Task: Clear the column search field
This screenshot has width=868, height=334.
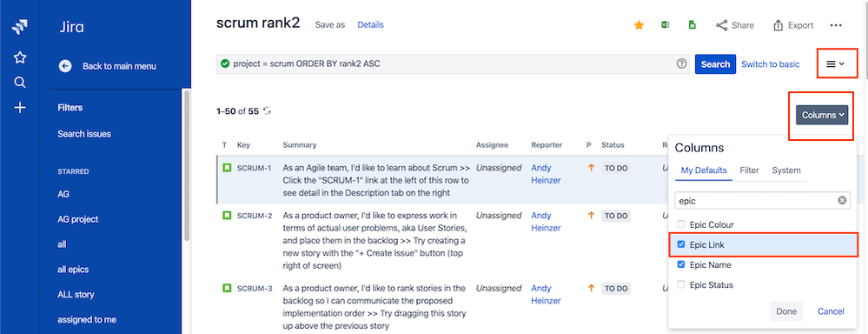Action: 842,201
